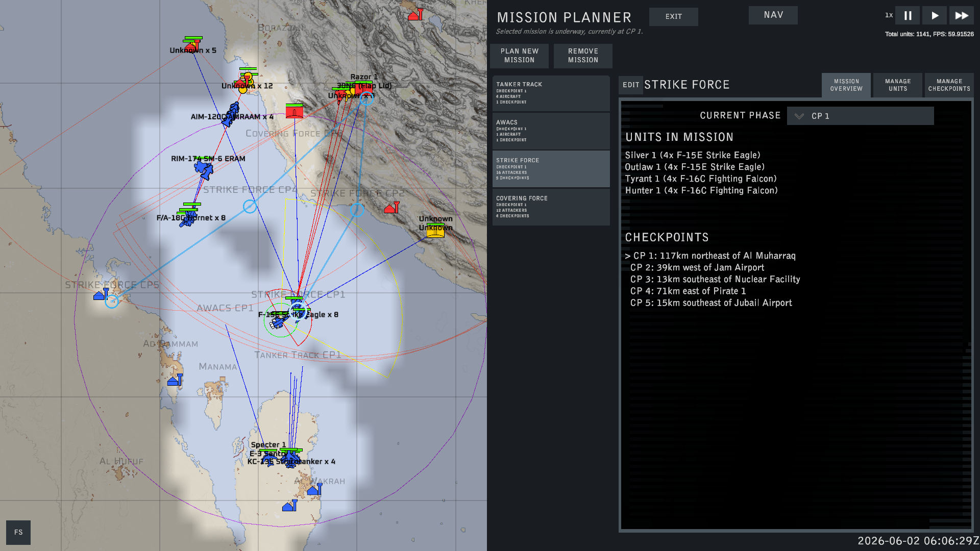Select the yellow Unknown unit icon near the coast

[x=435, y=232]
